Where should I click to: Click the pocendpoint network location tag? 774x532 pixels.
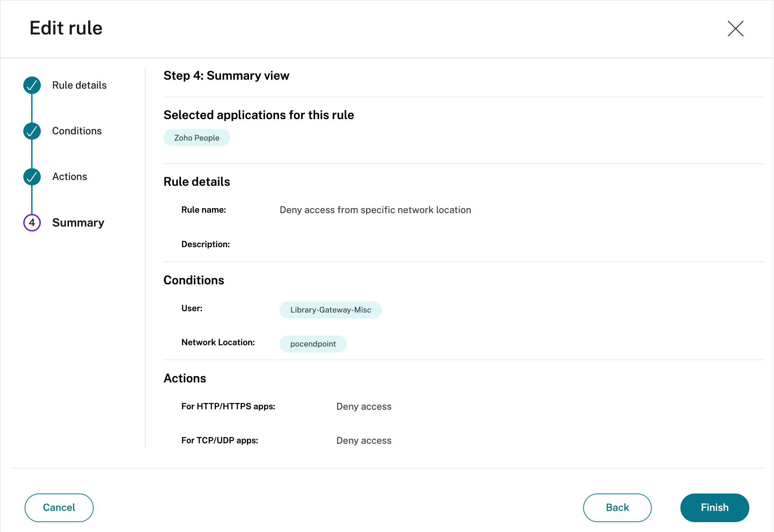click(313, 344)
